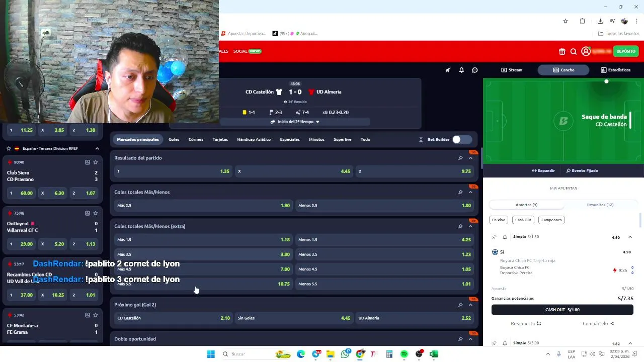Bet on home win at 1.35

173,171
